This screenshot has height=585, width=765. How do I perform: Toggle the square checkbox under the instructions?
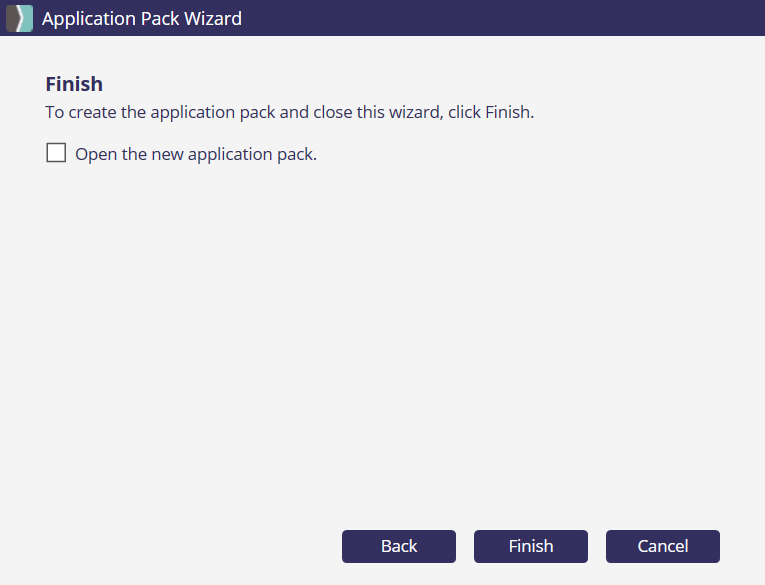pyautogui.click(x=56, y=153)
